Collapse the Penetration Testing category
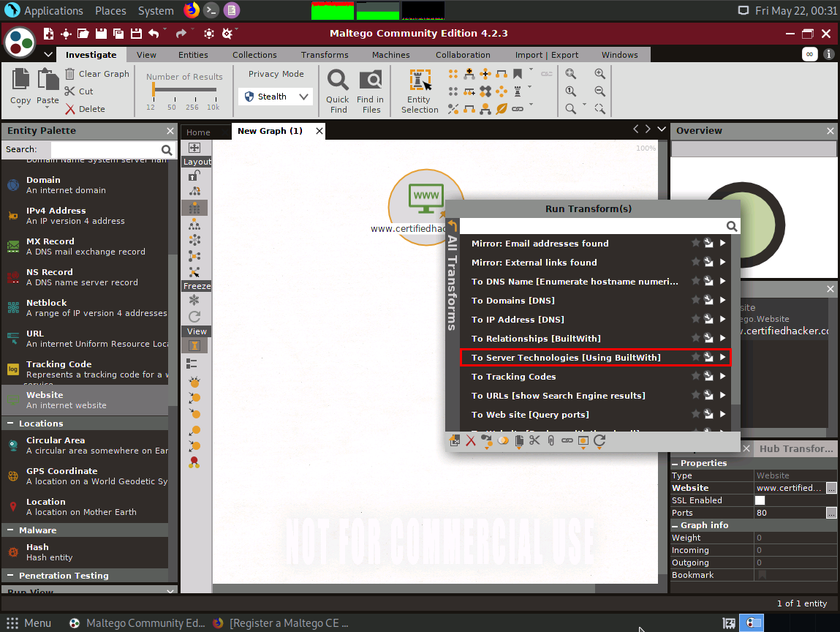840x632 pixels. tap(10, 575)
